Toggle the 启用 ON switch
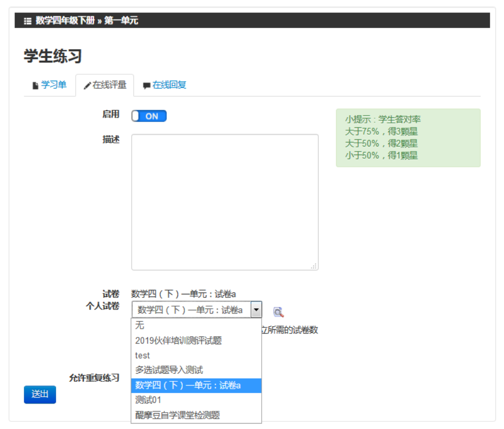This screenshot has width=504, height=429. (149, 116)
